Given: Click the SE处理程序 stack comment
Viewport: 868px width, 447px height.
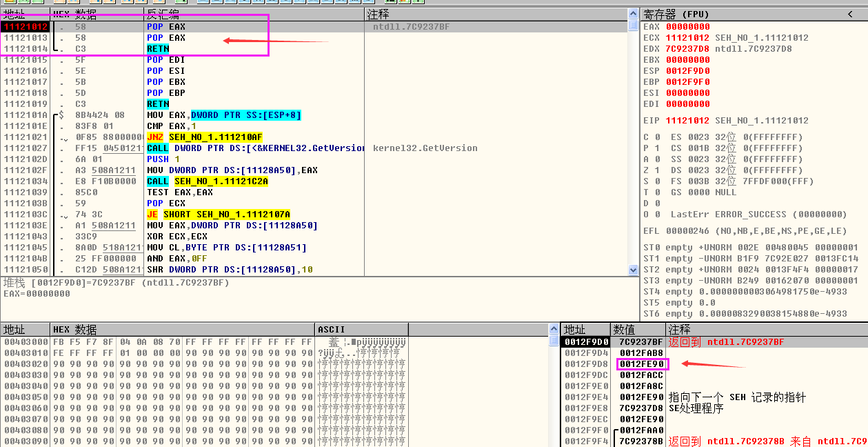Looking at the screenshot, I should point(696,408).
